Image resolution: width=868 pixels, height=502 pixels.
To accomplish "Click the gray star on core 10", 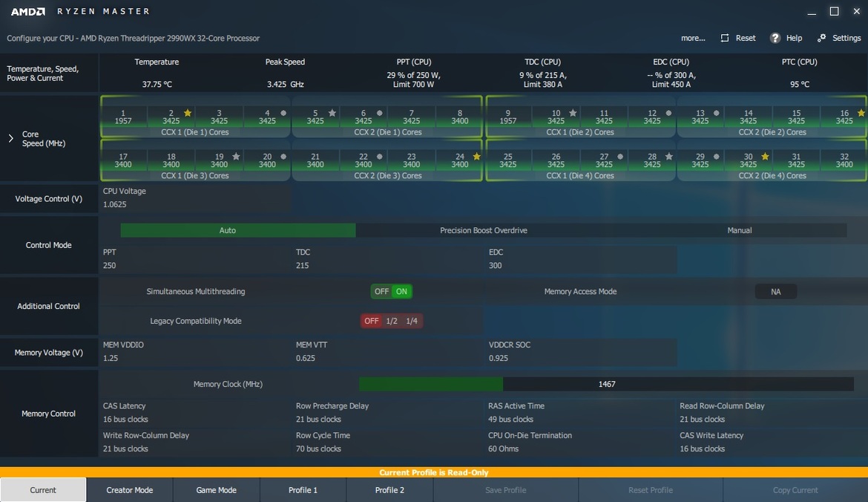I will 573,113.
